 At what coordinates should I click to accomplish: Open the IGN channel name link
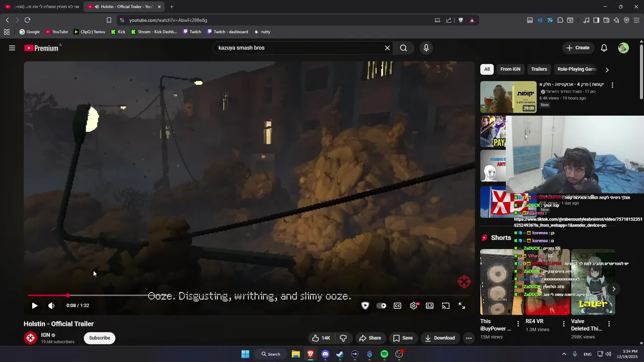pyautogui.click(x=45, y=335)
